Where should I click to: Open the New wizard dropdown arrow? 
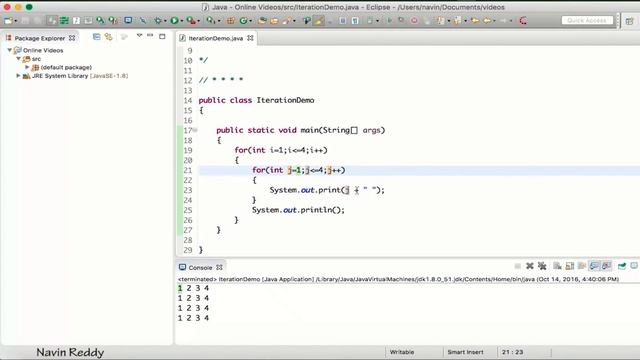[x=16, y=21]
